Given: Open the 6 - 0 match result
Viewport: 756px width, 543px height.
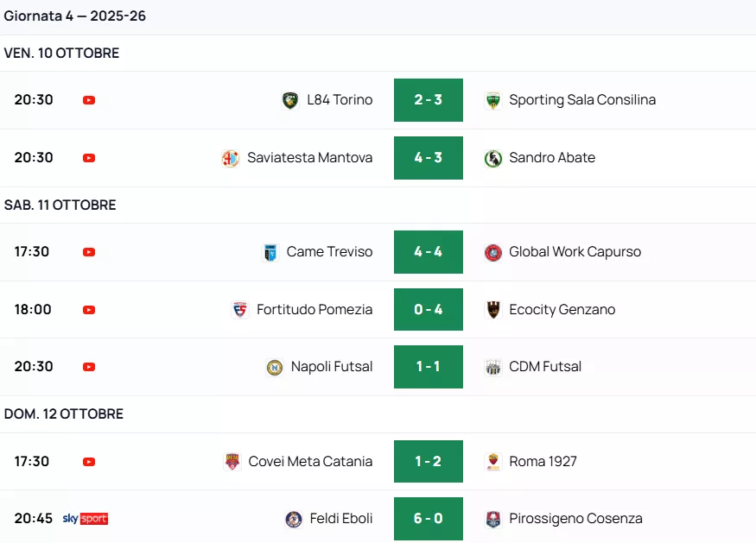Looking at the screenshot, I should (x=429, y=519).
